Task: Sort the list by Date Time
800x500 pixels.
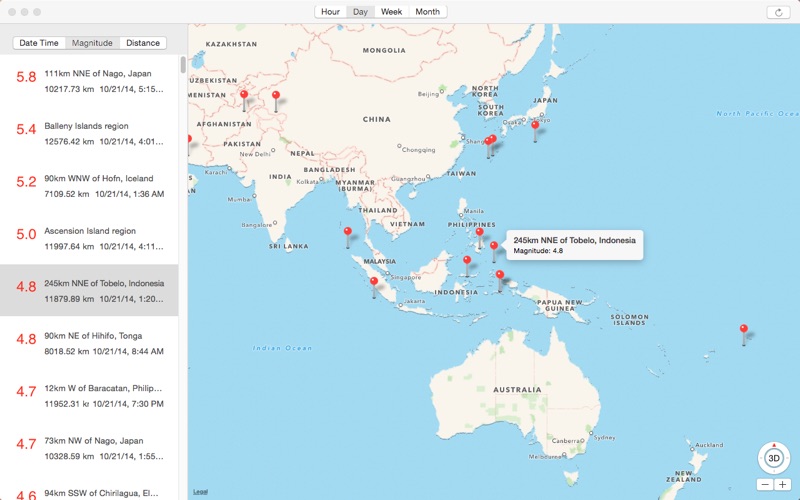Action: pyautogui.click(x=39, y=43)
